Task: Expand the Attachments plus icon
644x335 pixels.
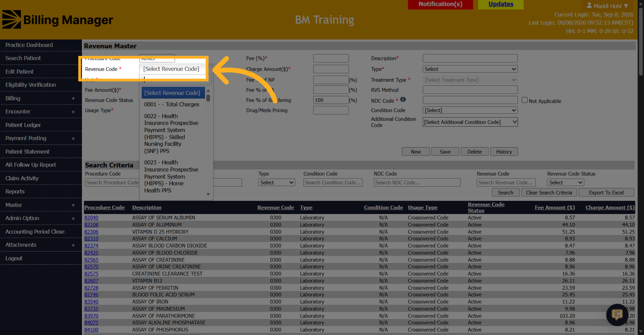Action: [73, 245]
